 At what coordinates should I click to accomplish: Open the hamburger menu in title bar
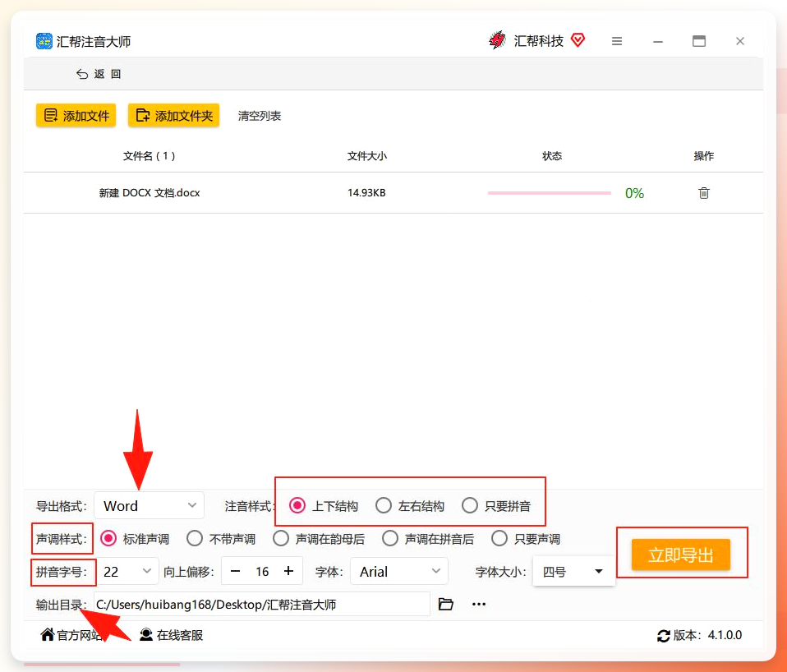pyautogui.click(x=617, y=41)
